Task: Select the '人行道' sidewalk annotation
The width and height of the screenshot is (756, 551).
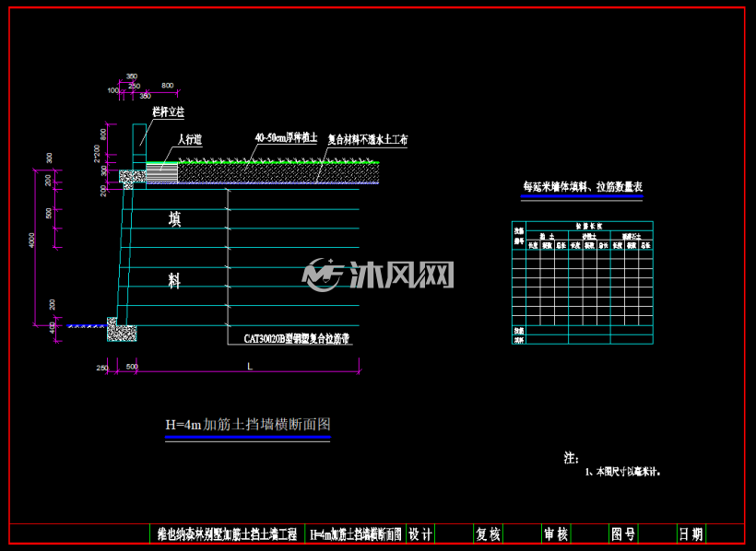Action: click(190, 140)
